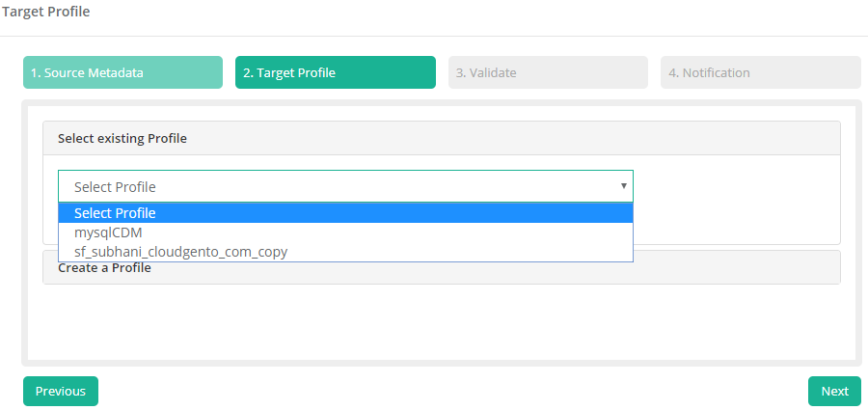Click the Target Profile page heading
Screen dimensions: 868x410
(45, 13)
